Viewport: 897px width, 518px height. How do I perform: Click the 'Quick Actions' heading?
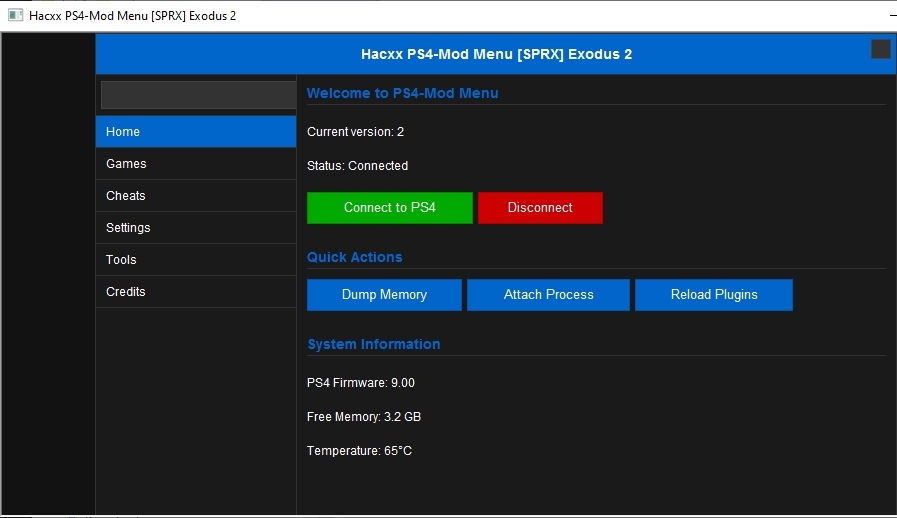(355, 258)
